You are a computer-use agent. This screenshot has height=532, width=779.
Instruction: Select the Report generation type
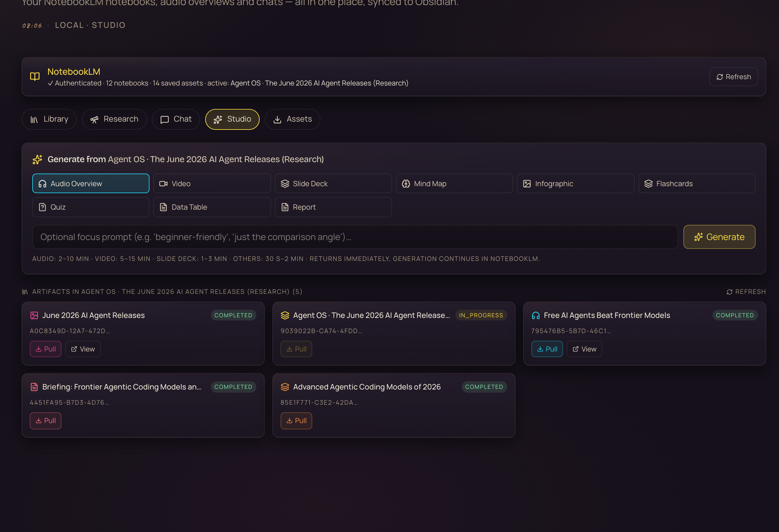pyautogui.click(x=333, y=207)
